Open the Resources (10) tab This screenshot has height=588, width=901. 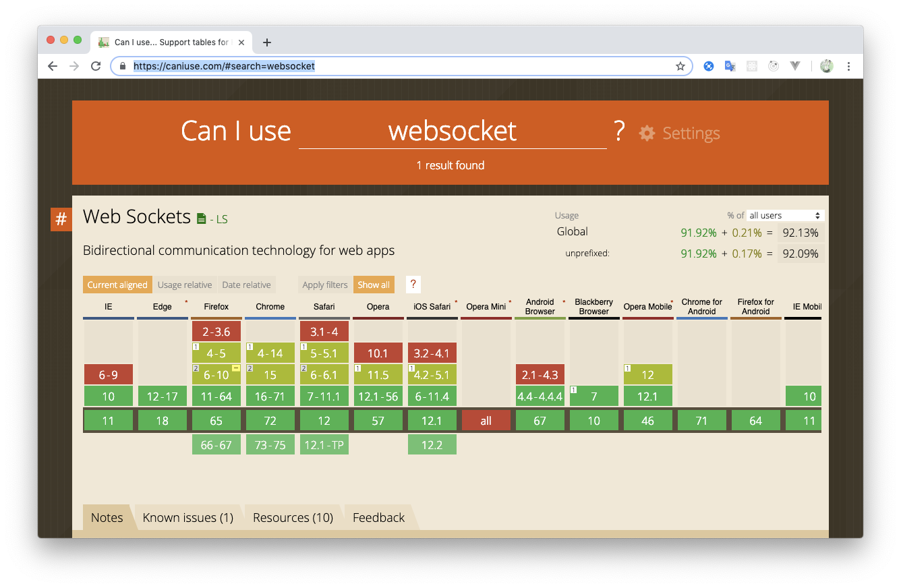[292, 517]
